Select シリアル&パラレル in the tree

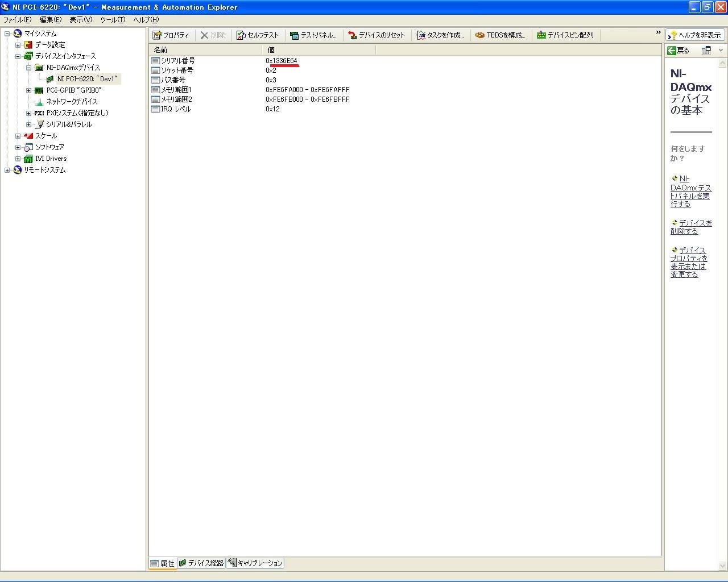point(68,124)
